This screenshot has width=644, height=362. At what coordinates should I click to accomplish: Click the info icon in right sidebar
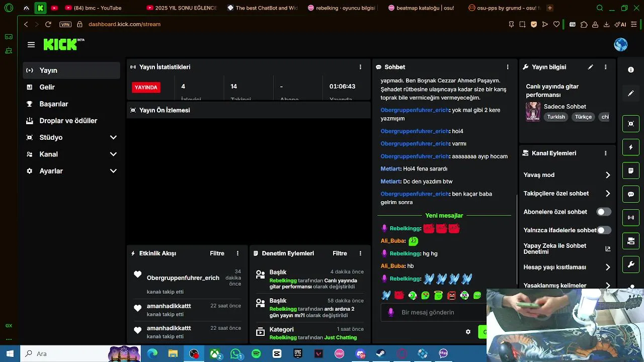pyautogui.click(x=631, y=70)
